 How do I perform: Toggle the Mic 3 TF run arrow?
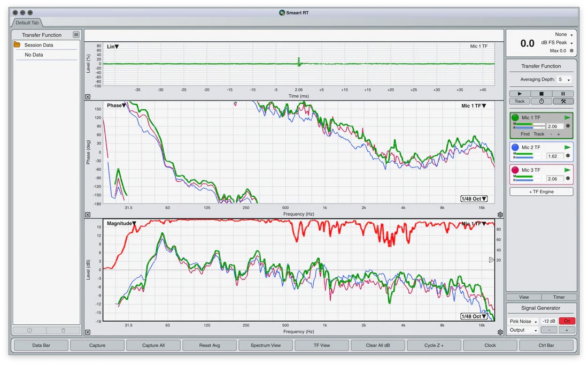click(x=567, y=170)
